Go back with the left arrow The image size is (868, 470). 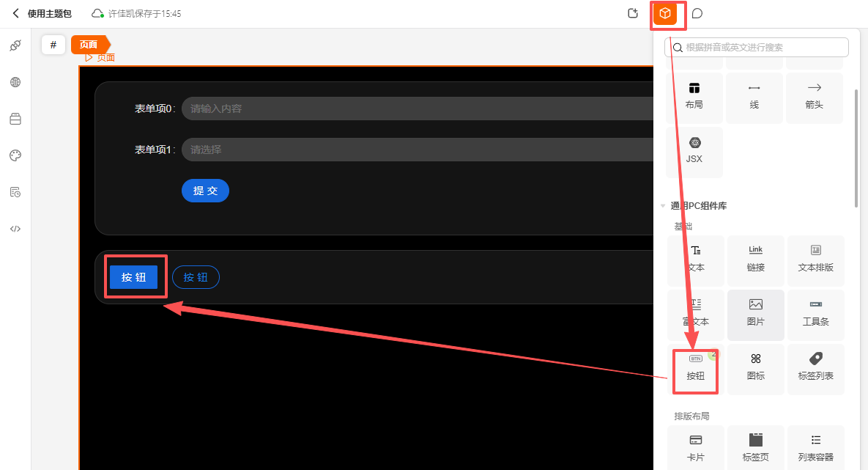(x=15, y=13)
